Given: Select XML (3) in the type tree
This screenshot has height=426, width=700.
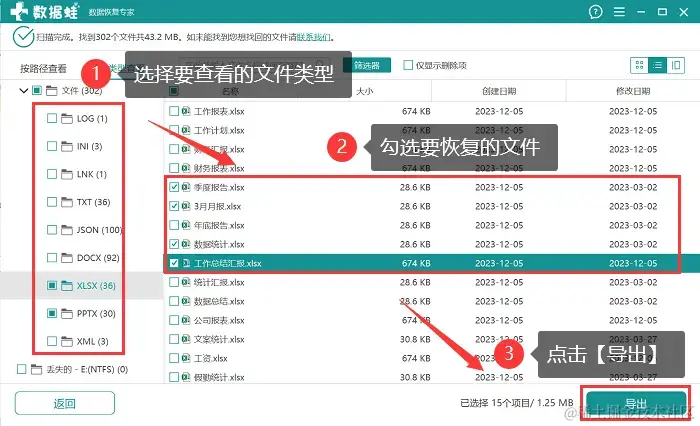Looking at the screenshot, I should click(92, 341).
